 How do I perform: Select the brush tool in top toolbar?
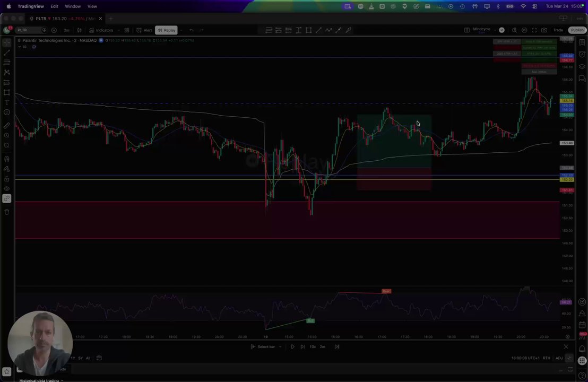348,30
